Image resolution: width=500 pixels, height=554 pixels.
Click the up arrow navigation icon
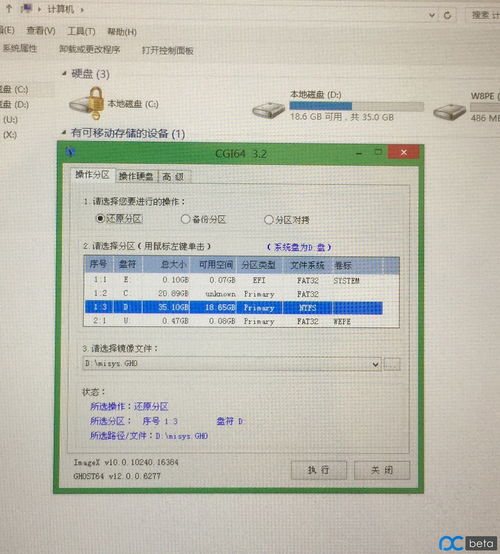pyautogui.click(x=9, y=8)
